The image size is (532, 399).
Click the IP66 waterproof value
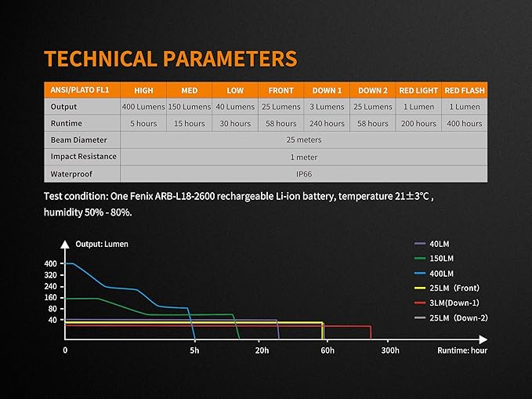tap(303, 173)
